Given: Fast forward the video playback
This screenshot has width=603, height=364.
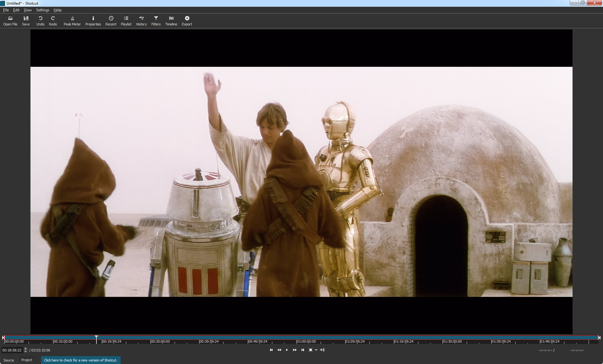Looking at the screenshot, I should tap(295, 350).
